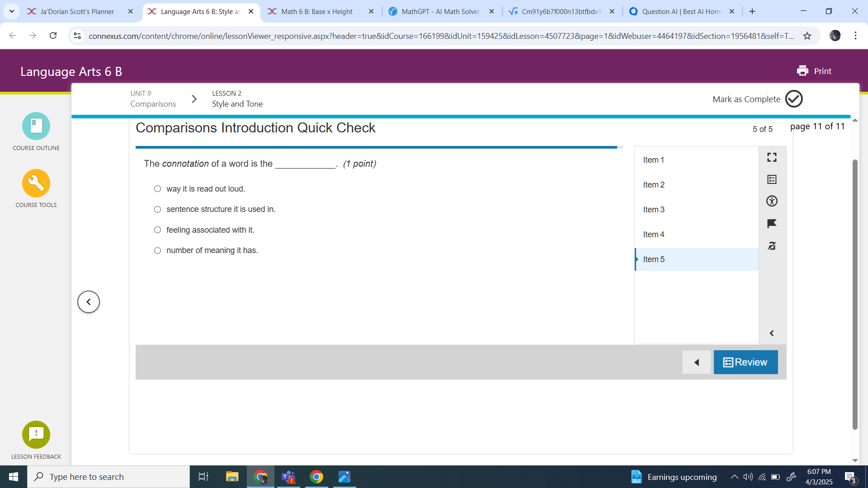Reload the page
868x488 pixels.
[53, 36]
